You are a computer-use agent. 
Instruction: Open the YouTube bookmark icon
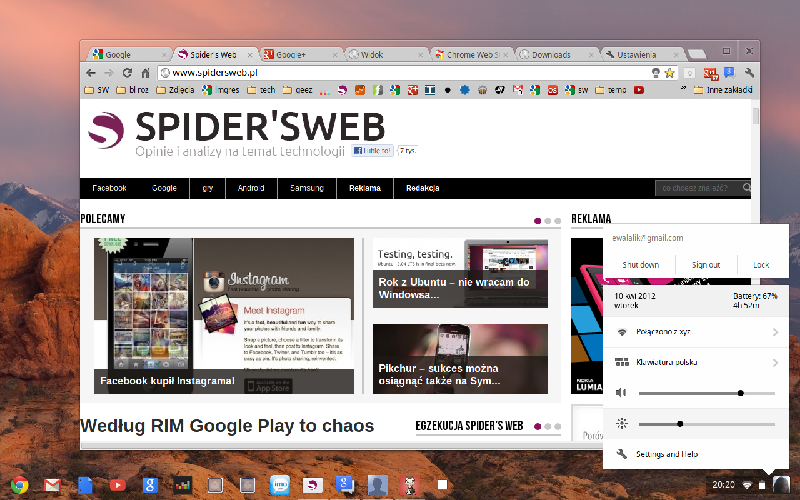coord(639,90)
